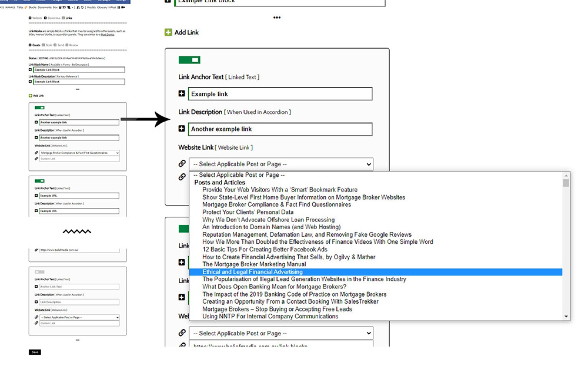Enable the grey switch on bottom left card
The height and width of the screenshot is (366, 588).
point(40,272)
